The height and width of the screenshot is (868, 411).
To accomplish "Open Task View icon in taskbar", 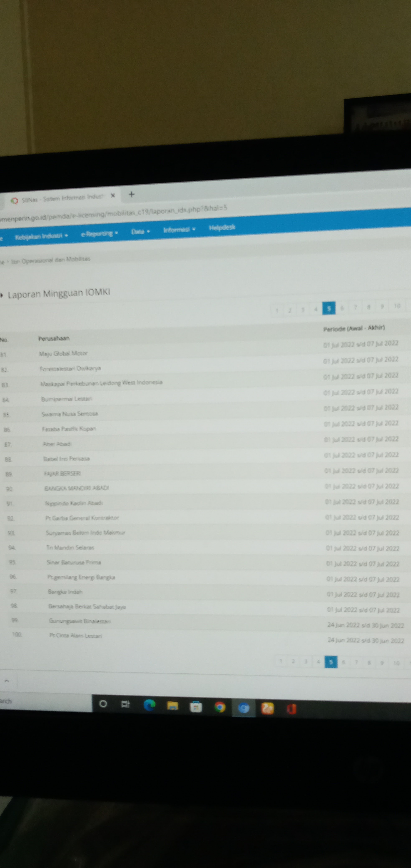I will (x=126, y=704).
